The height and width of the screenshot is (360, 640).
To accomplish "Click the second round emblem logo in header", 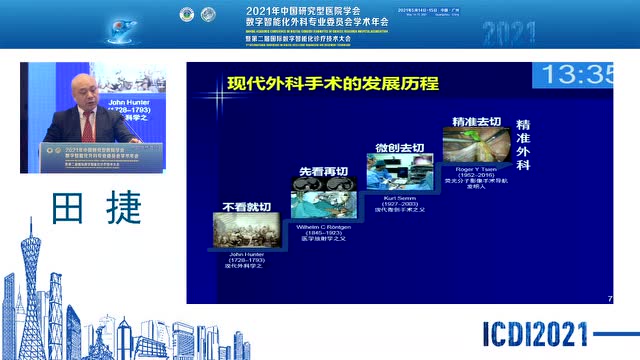I will (208, 15).
